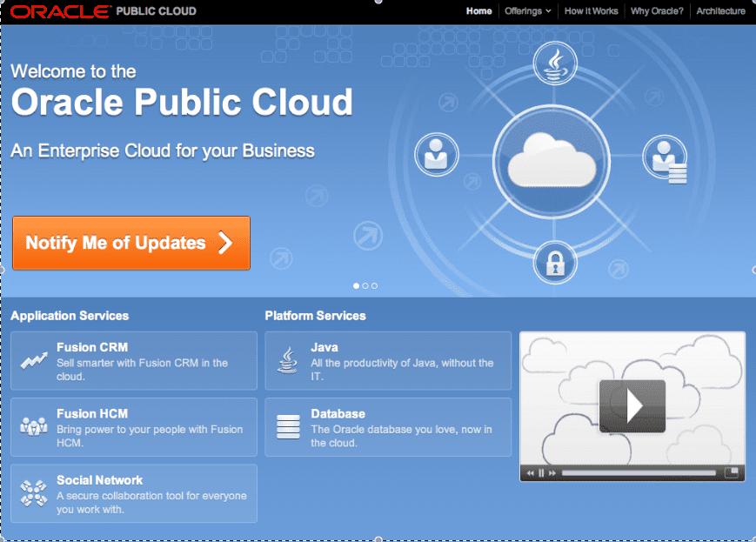
Task: Click the user with database icon right of cloud
Action: pos(666,158)
